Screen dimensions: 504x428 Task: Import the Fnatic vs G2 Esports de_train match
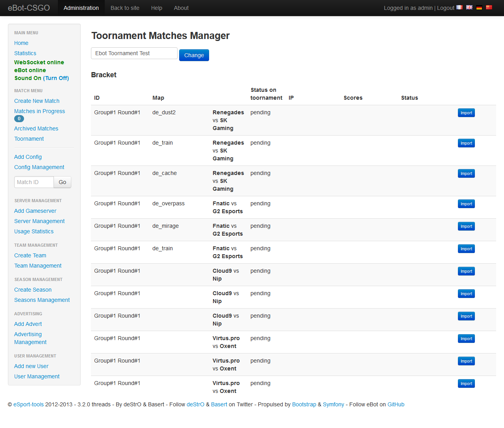click(x=466, y=249)
